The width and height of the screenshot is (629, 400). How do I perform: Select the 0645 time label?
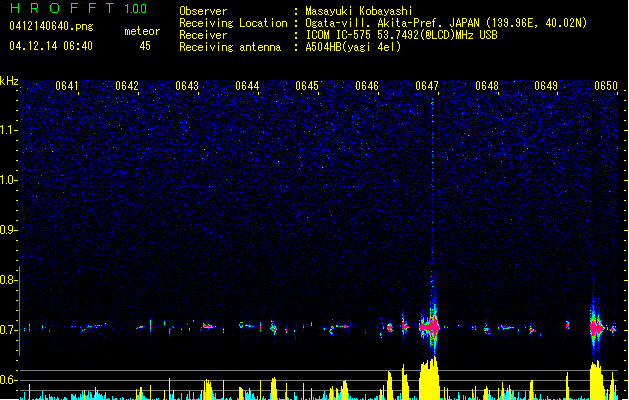tap(307, 86)
